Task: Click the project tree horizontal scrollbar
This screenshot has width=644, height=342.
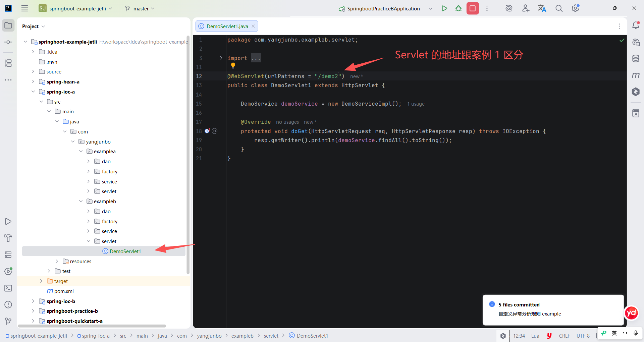Action: pyautogui.click(x=92, y=326)
